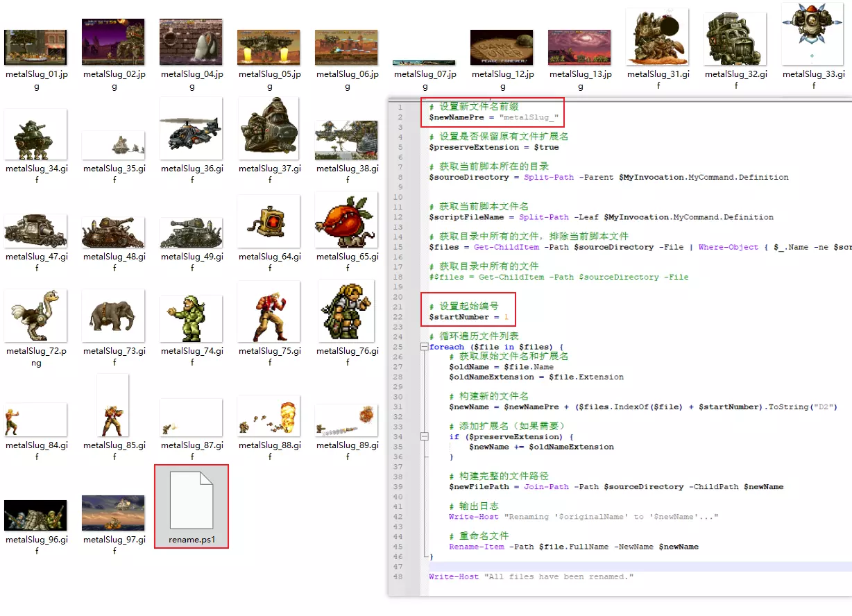Select metalSlug_47.gif long tank sprite
Screen dimensions: 852x616
point(35,231)
